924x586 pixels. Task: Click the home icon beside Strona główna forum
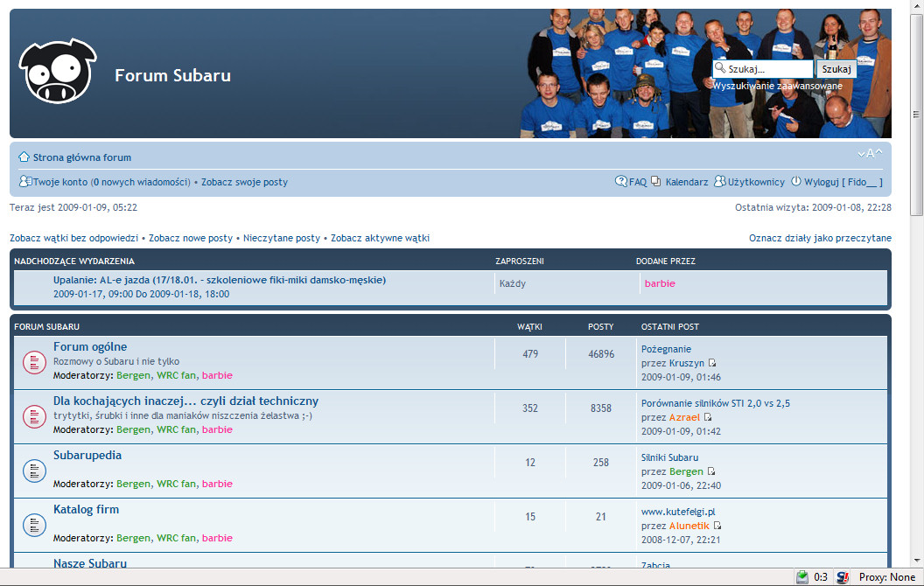pyautogui.click(x=24, y=157)
